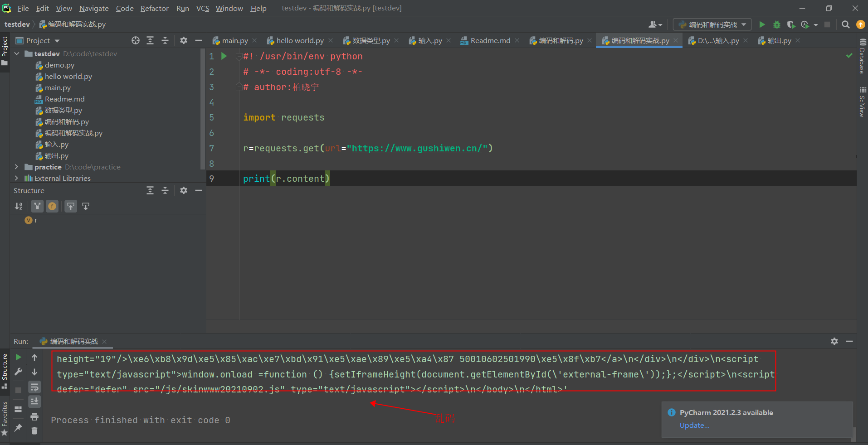
Task: Switch to the Readme.md editor tab
Action: (490, 40)
